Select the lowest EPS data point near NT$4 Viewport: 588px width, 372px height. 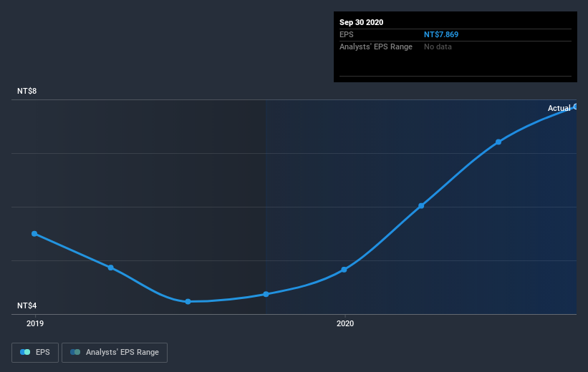[x=188, y=302]
